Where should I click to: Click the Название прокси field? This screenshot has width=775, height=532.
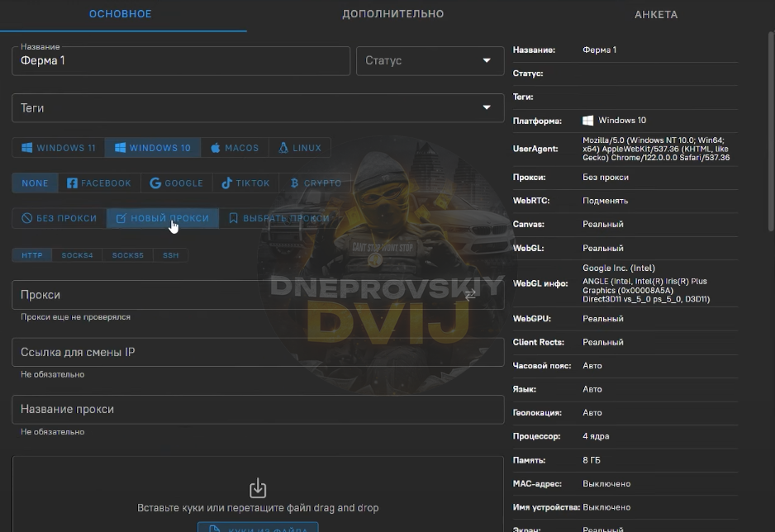[x=258, y=410]
